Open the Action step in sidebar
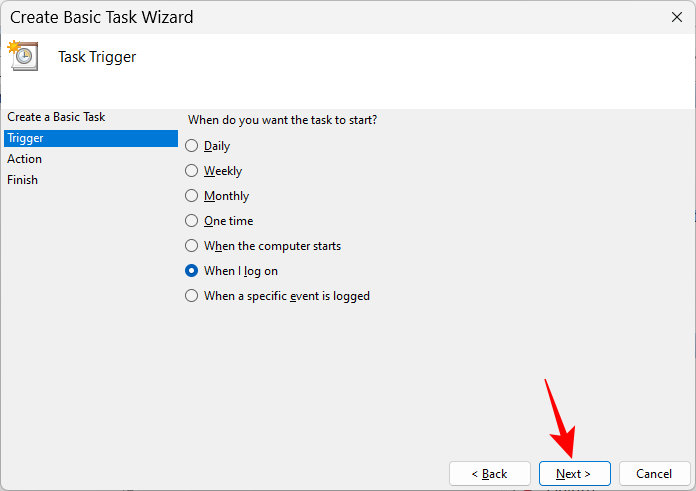The width and height of the screenshot is (696, 491). [25, 159]
